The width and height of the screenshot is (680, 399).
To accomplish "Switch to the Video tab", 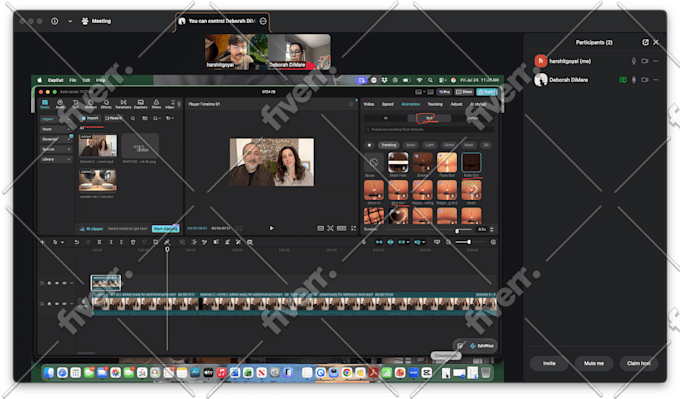I will 369,104.
